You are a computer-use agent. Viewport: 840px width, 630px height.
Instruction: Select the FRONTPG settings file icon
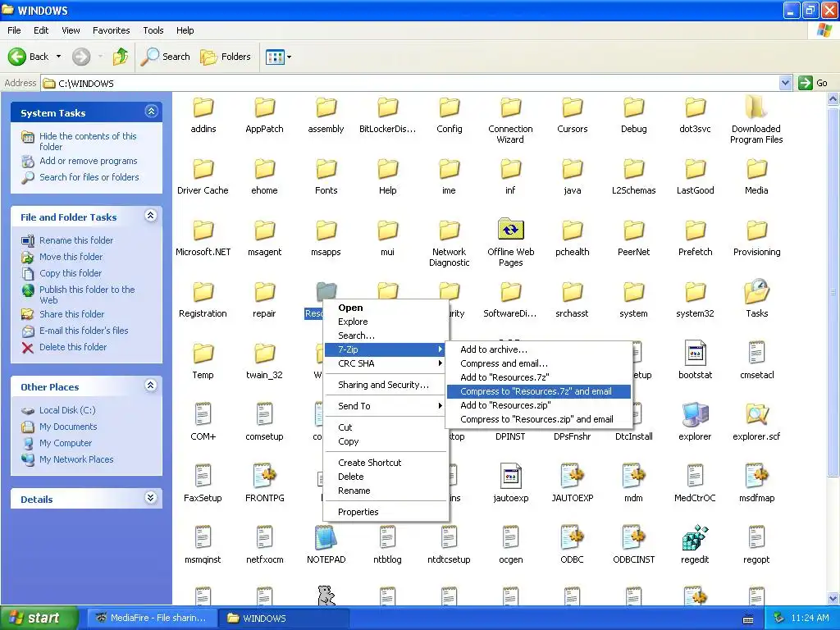[x=264, y=477]
